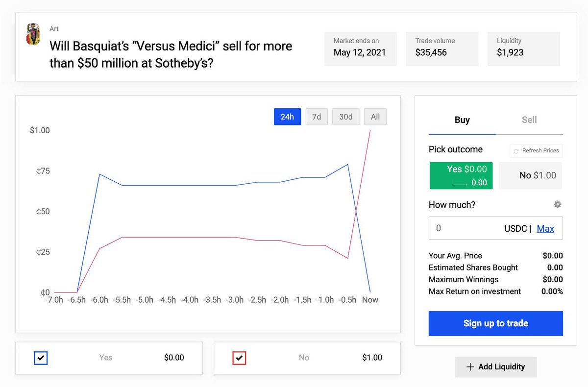
Task: Click the Max amount link
Action: click(x=545, y=229)
